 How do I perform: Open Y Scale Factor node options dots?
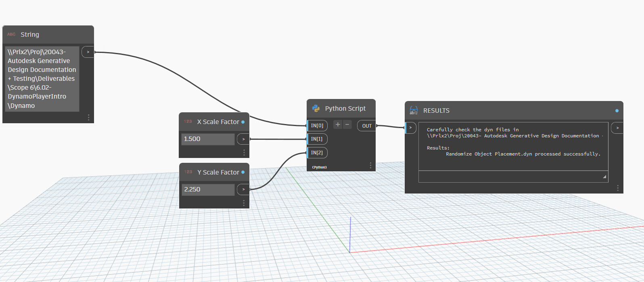(x=244, y=203)
